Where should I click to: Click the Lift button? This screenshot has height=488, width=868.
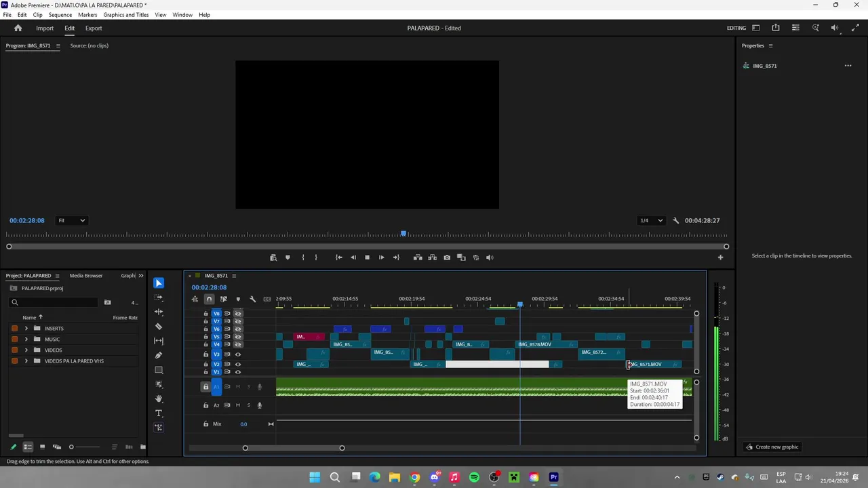click(418, 258)
